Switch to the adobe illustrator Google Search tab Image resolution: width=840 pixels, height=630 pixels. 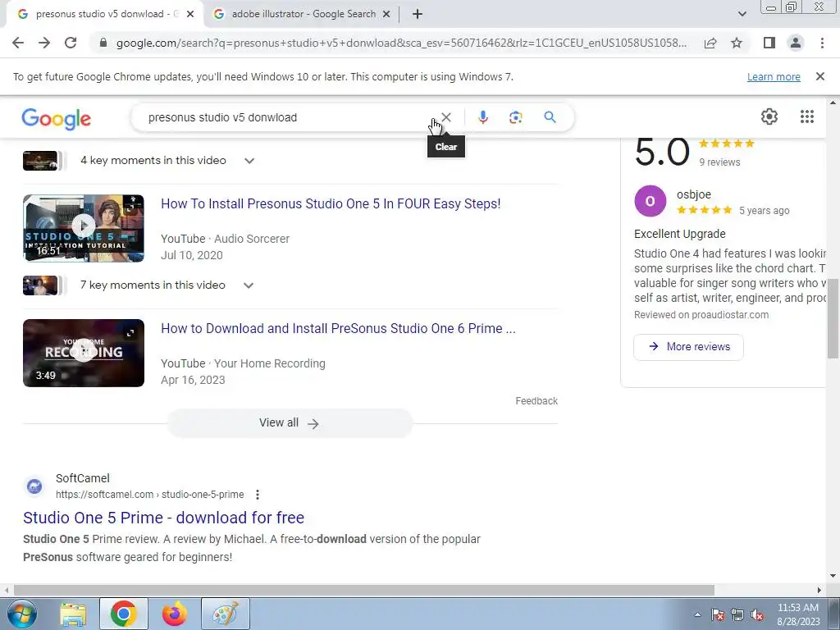[302, 15]
